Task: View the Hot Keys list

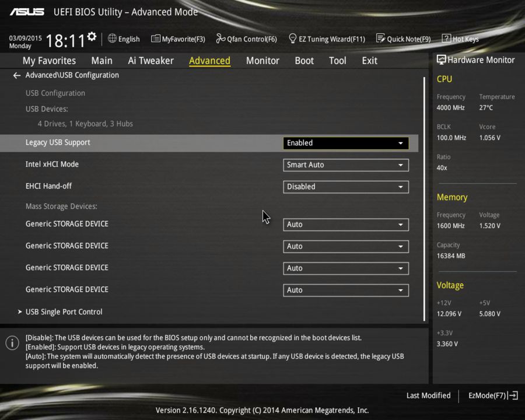Action: tap(460, 38)
